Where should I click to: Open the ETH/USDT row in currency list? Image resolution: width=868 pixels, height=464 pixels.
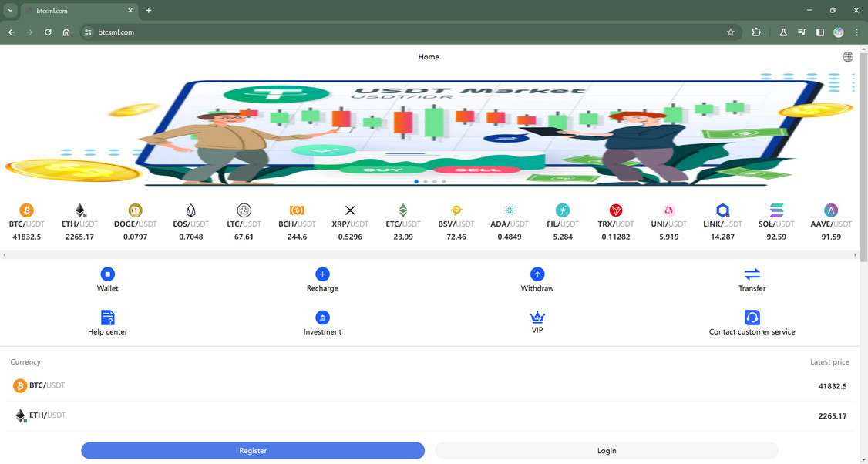point(429,416)
